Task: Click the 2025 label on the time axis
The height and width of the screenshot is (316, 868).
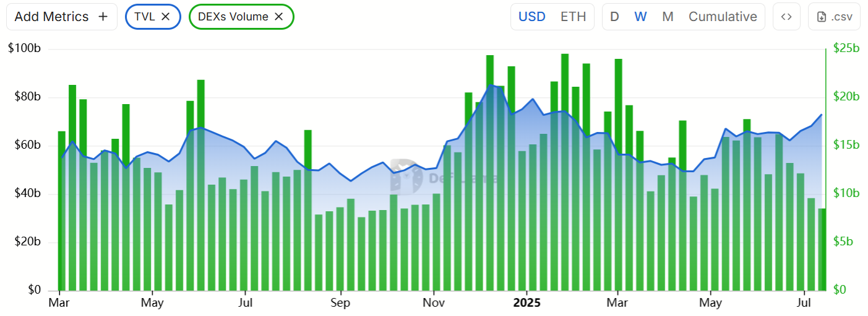Action: (526, 303)
